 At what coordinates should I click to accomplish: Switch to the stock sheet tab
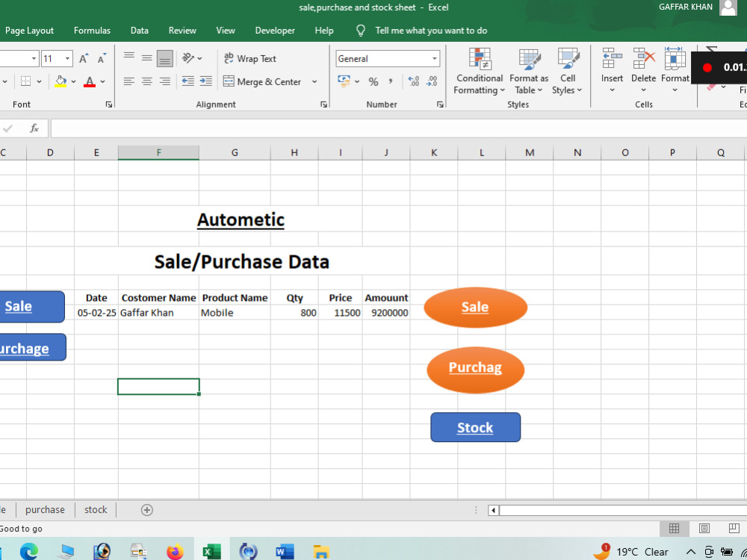pyautogui.click(x=96, y=509)
